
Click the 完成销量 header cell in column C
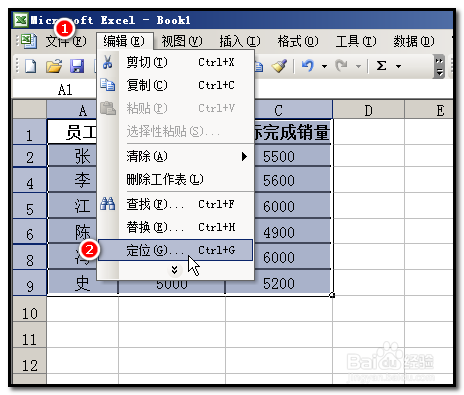pos(293,132)
